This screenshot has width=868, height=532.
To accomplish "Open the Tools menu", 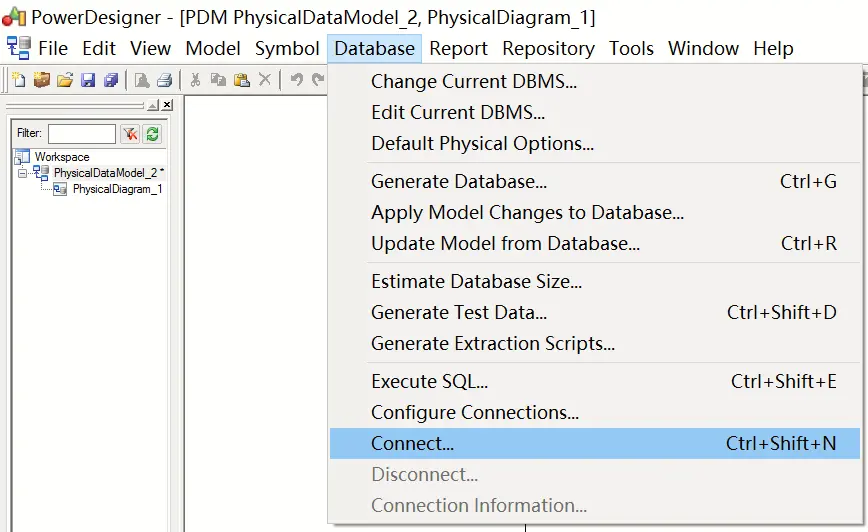I will 631,48.
